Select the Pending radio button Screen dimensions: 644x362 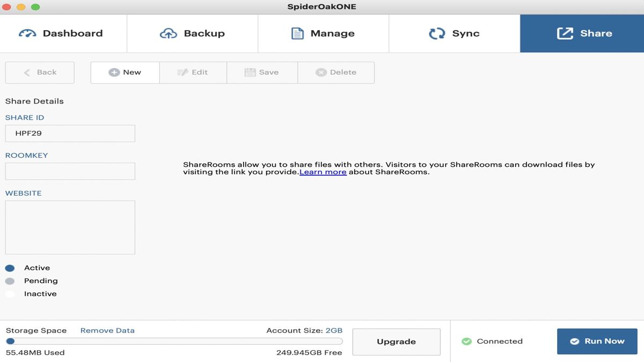coord(10,280)
